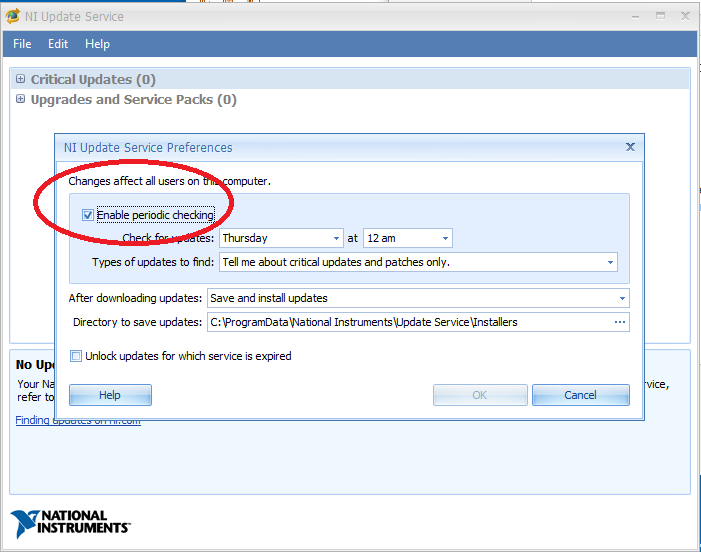Click the National Instruments logo

tap(70, 523)
